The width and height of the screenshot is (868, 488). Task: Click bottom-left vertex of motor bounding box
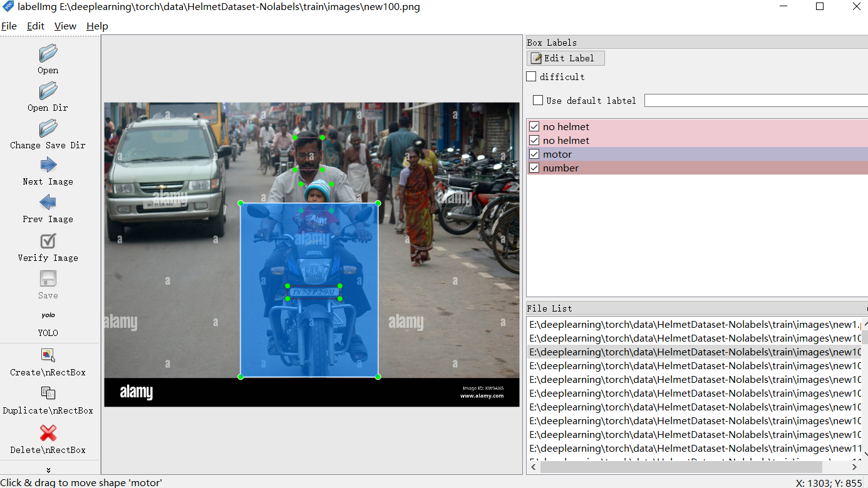240,377
